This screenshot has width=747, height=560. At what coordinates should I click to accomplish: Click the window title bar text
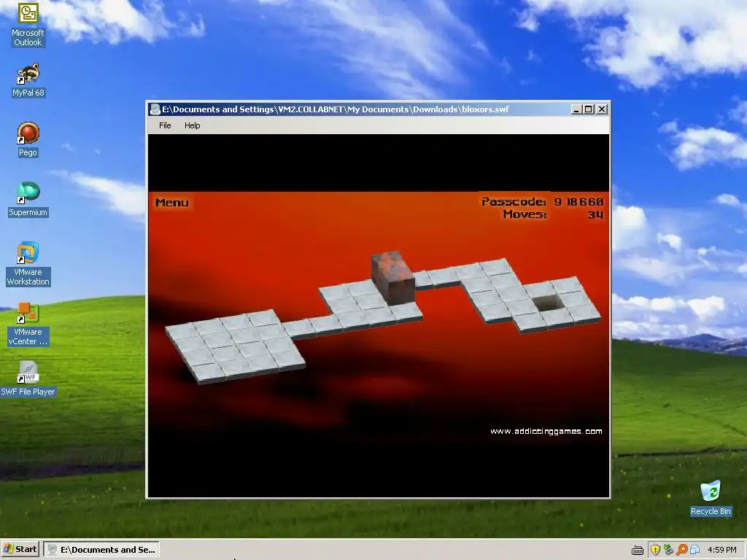(336, 109)
